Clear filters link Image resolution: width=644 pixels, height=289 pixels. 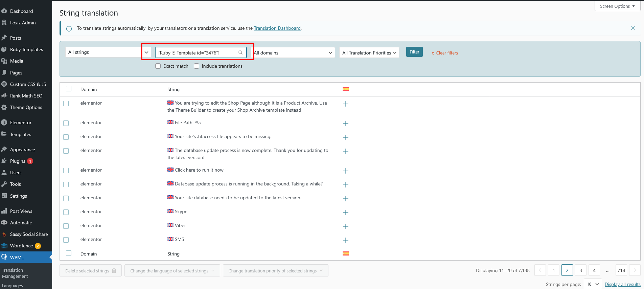pyautogui.click(x=445, y=53)
